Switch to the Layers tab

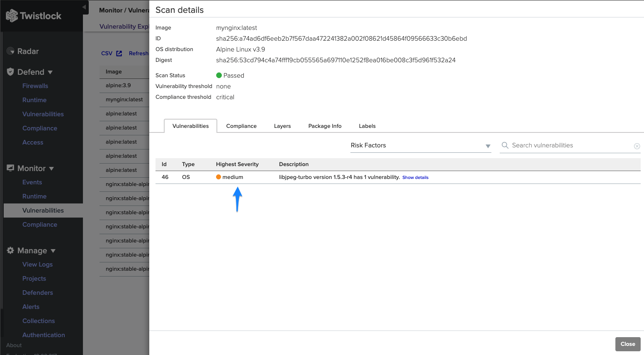[282, 126]
